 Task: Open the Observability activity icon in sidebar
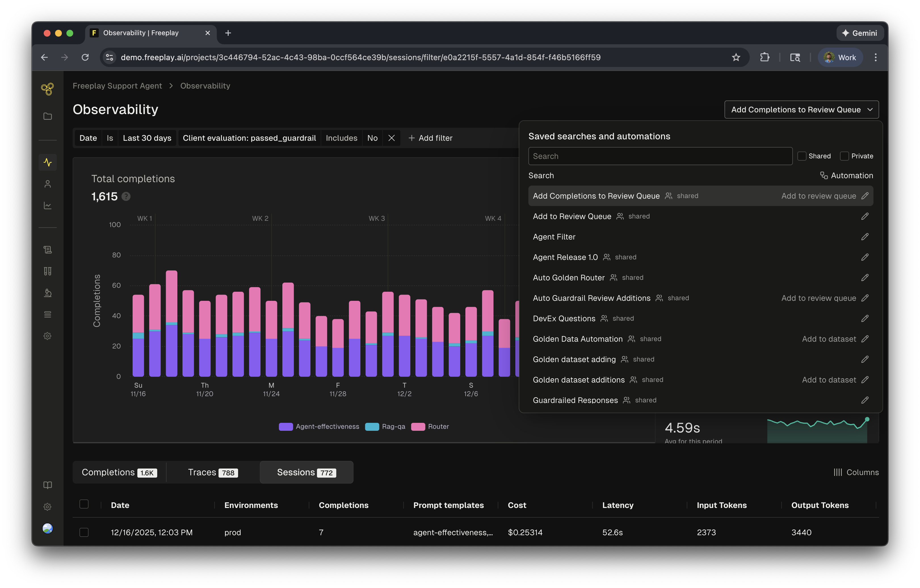pos(48,162)
